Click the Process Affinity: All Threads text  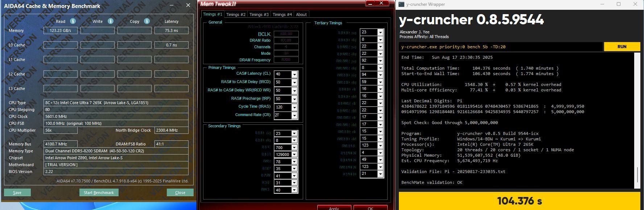424,37
